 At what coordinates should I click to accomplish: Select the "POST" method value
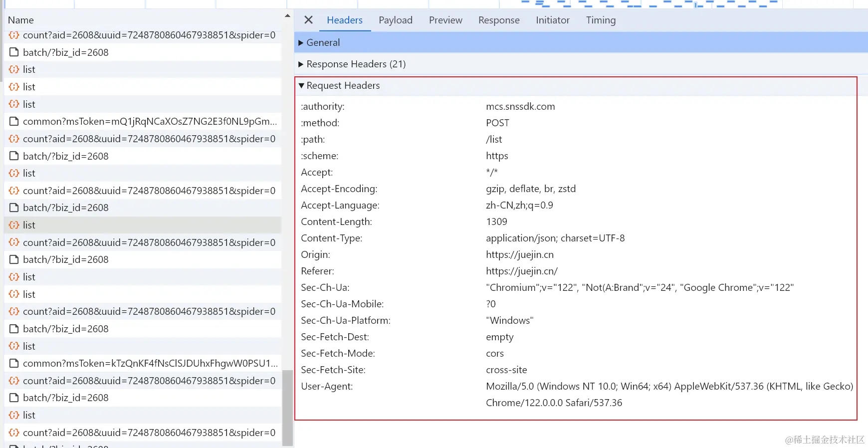coord(497,123)
